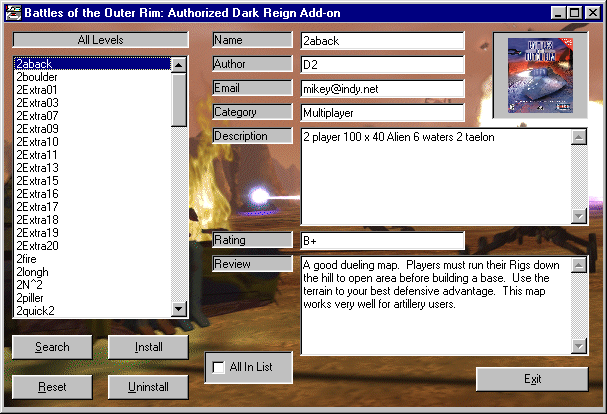Click the Uninstall button
607x414 pixels.
[x=148, y=387]
